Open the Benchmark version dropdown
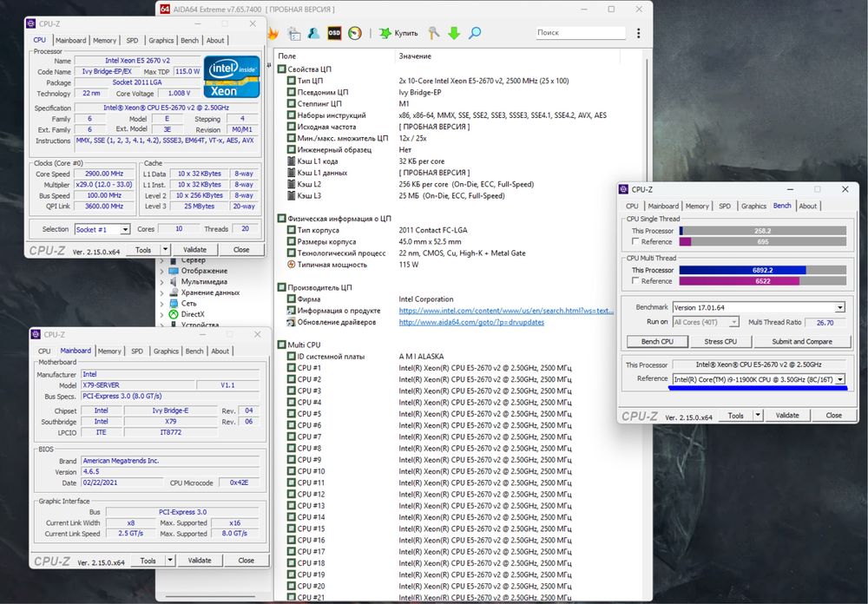 pos(839,307)
